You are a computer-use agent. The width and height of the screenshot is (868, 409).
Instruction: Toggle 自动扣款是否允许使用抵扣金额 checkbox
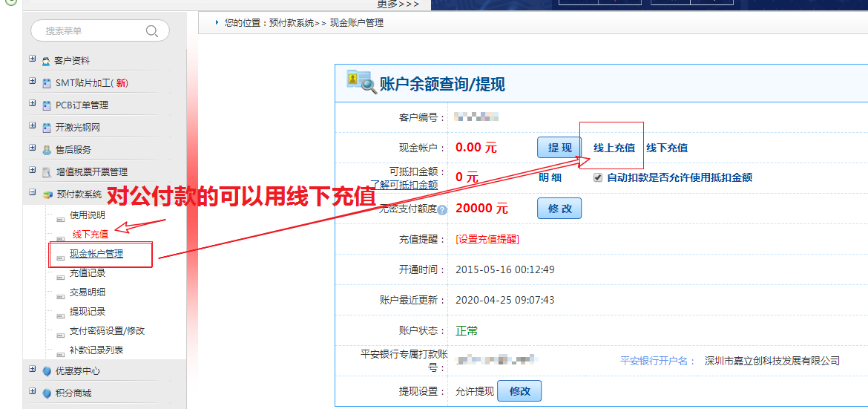(x=598, y=177)
